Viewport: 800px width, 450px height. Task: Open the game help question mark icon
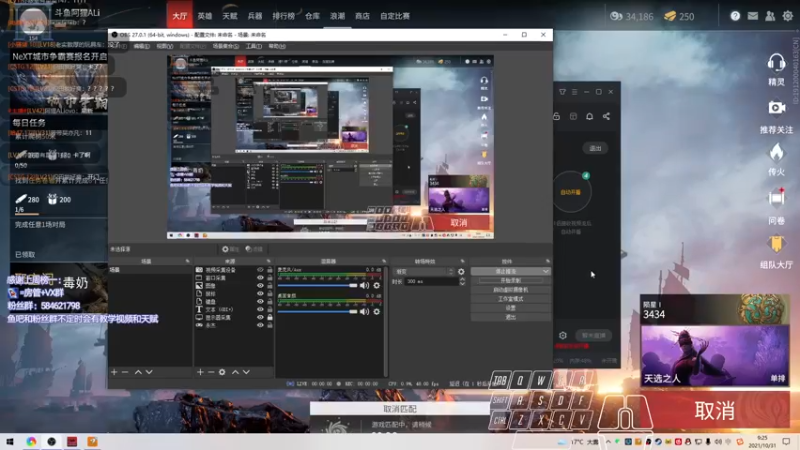click(735, 16)
